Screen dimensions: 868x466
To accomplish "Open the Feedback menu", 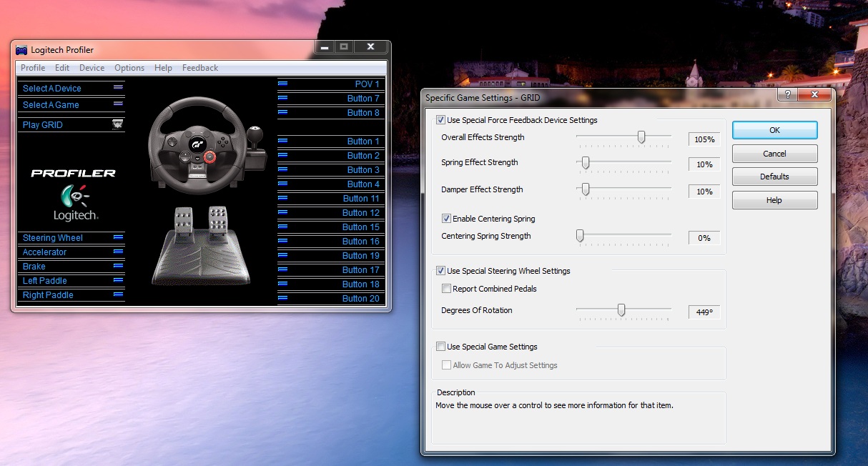I will [200, 68].
